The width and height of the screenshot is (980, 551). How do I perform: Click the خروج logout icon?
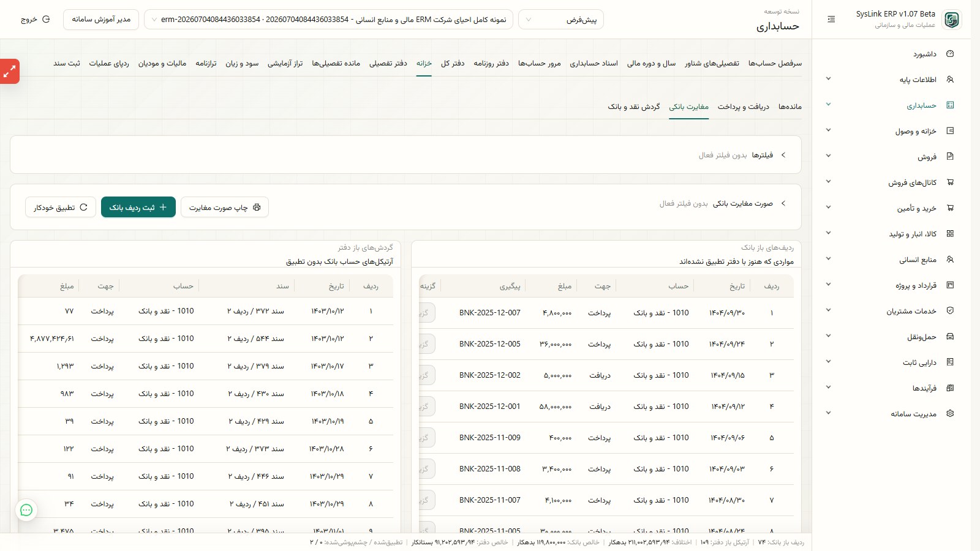(46, 20)
